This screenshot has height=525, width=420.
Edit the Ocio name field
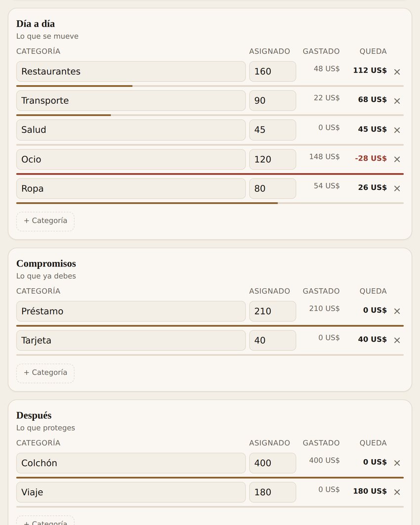pos(131,159)
